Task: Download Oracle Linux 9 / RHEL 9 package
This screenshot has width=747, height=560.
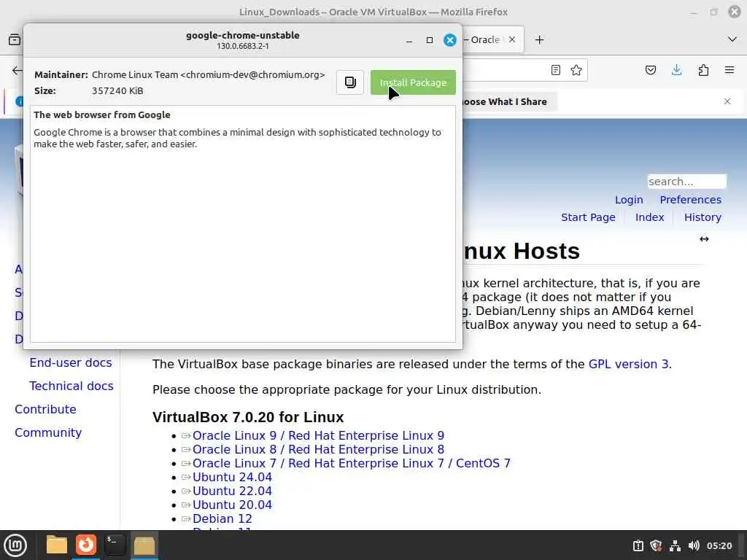Action: (x=318, y=436)
